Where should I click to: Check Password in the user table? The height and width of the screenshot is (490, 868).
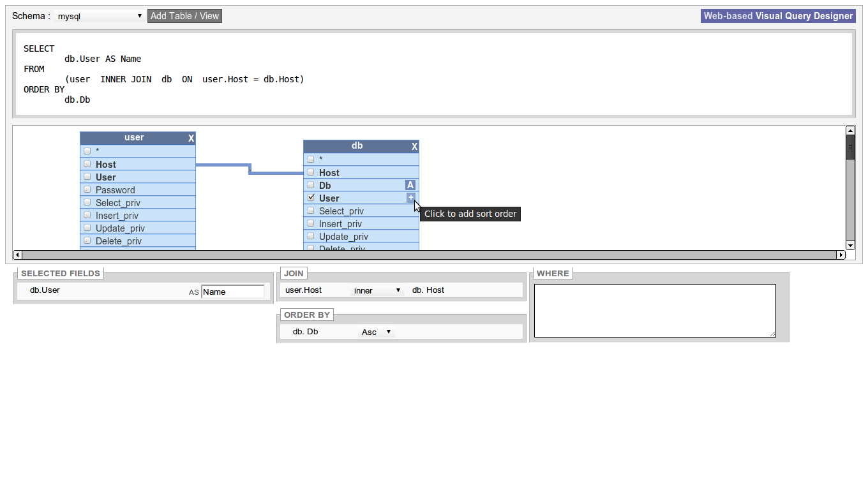point(87,189)
